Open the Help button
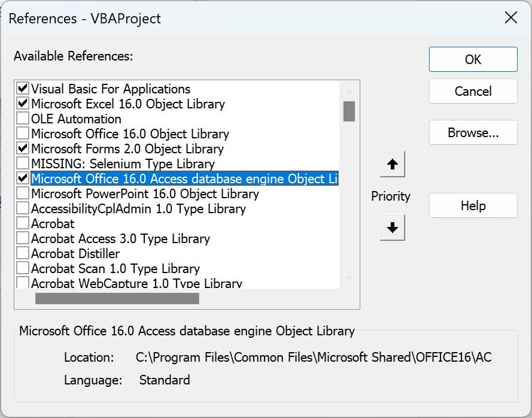This screenshot has height=418, width=532. [473, 205]
